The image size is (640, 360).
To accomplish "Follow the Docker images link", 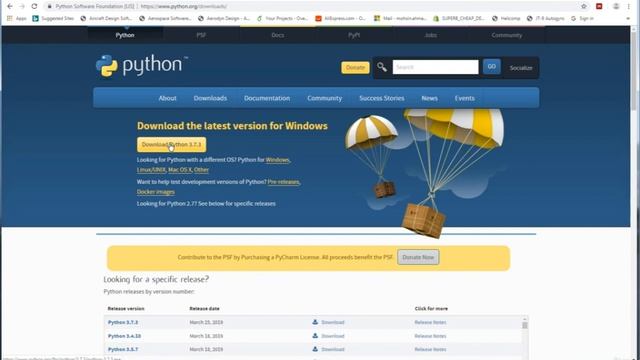I will coord(156,192).
